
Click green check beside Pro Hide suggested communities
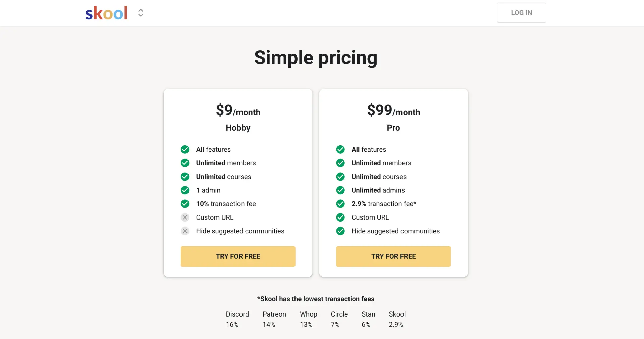[340, 231]
